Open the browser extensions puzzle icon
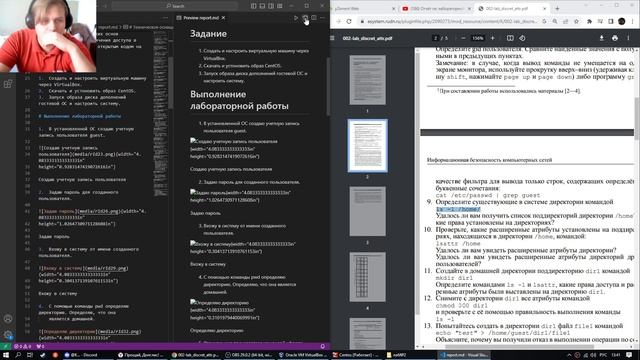Screen dimensions: 640x360 [589, 21]
